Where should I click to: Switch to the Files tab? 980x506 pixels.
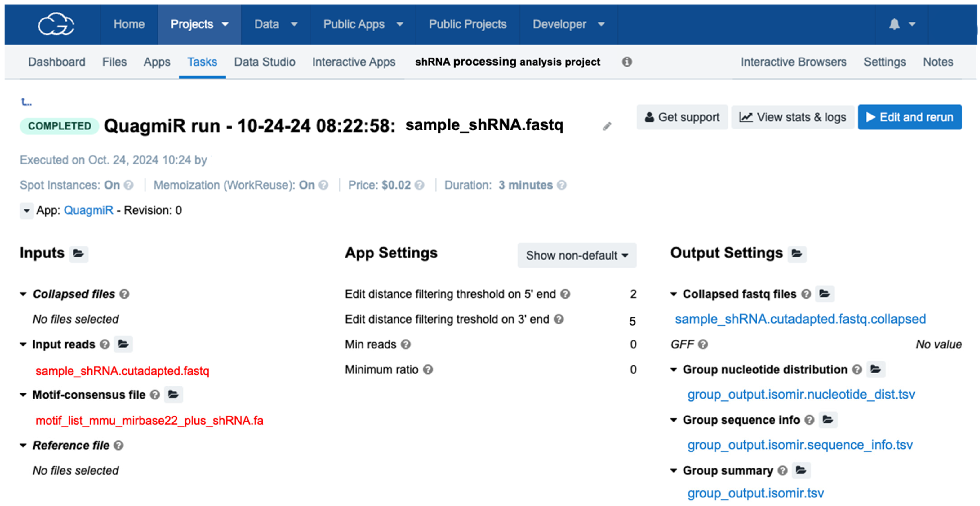pos(114,62)
